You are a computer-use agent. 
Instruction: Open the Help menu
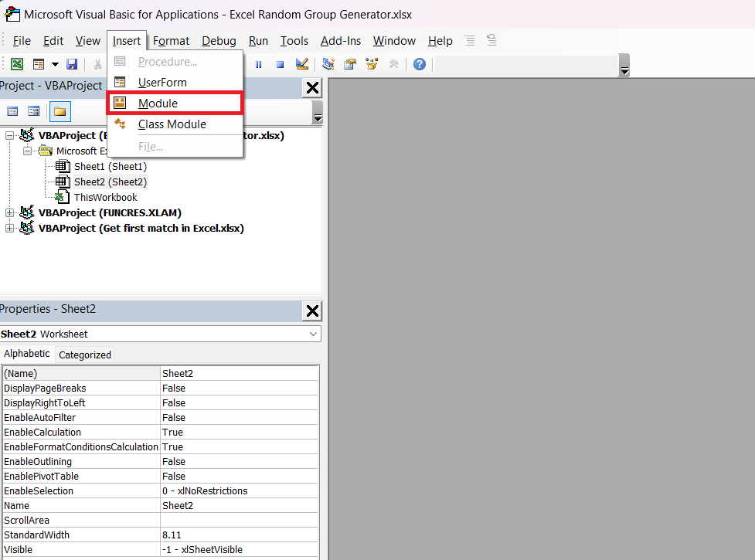[440, 41]
